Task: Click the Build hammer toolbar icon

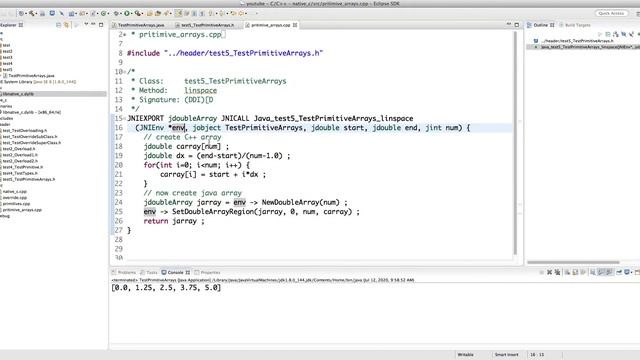Action: [x=31, y=13]
